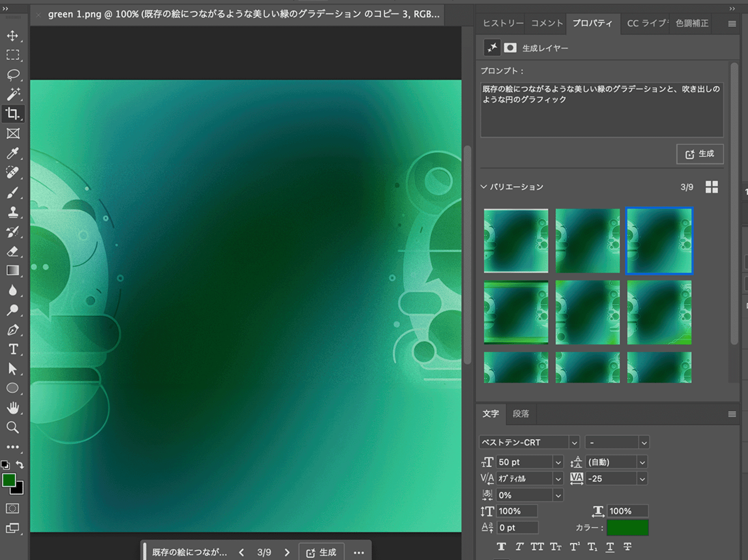The image size is (748, 560).
Task: Toggle Superscript text style
Action: click(x=574, y=547)
